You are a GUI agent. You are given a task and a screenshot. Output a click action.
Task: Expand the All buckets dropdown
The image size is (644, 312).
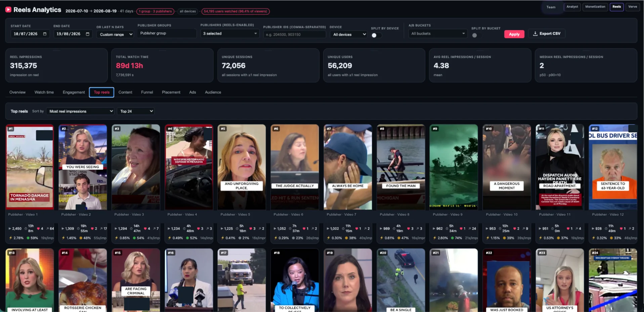438,34
